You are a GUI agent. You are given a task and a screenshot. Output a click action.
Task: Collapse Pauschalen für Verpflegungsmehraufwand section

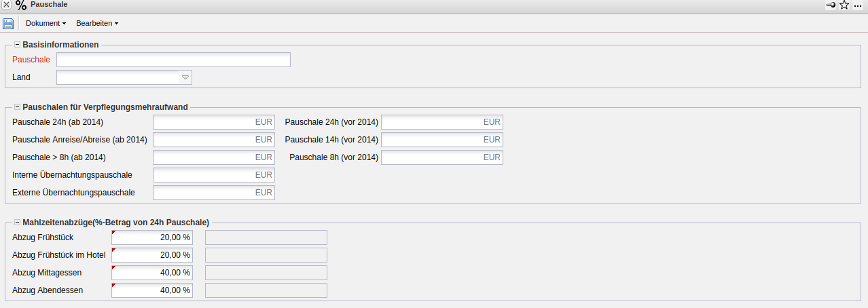point(17,107)
